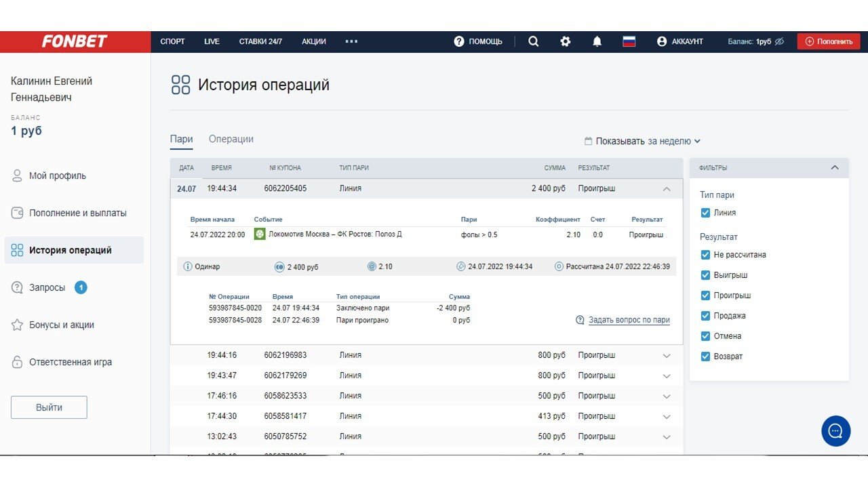This screenshot has height=488, width=868.
Task: Click the search magnifier icon
Action: click(534, 41)
